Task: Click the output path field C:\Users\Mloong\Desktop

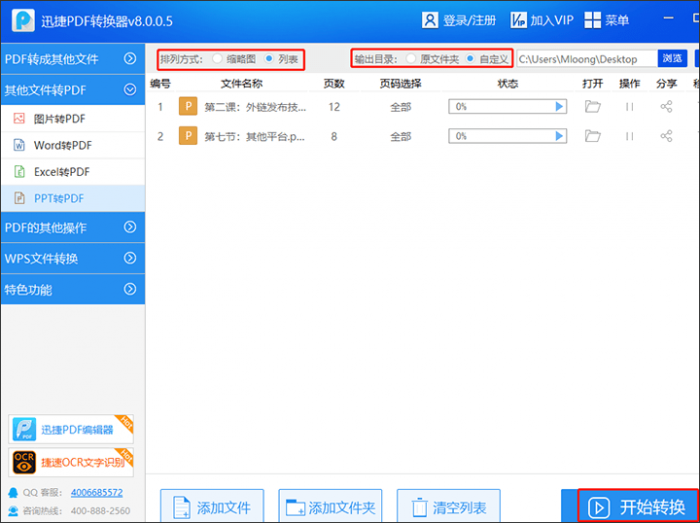Action: (x=587, y=58)
